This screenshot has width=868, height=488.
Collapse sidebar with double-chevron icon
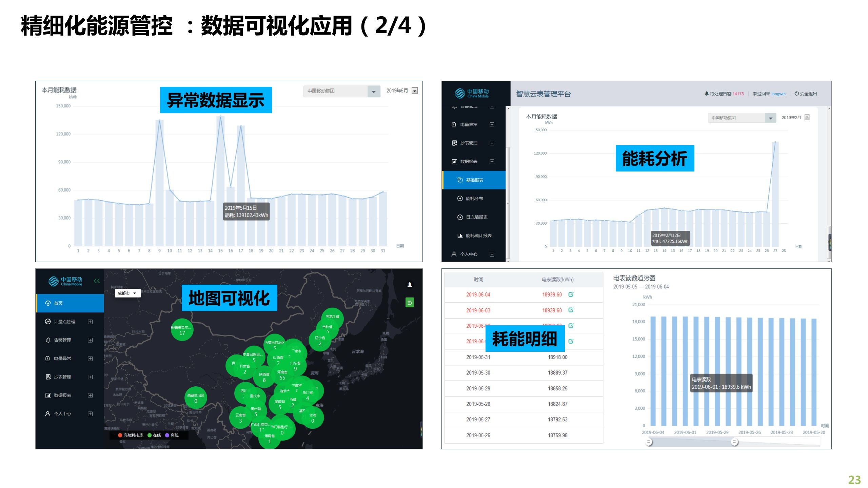point(97,281)
